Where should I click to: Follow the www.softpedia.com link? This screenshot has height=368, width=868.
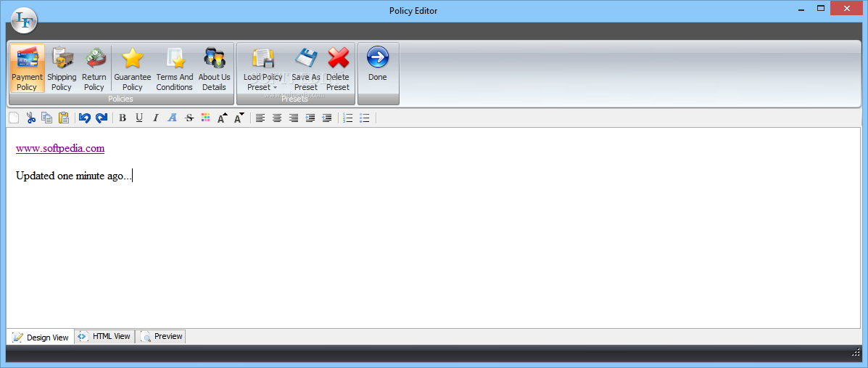point(59,149)
